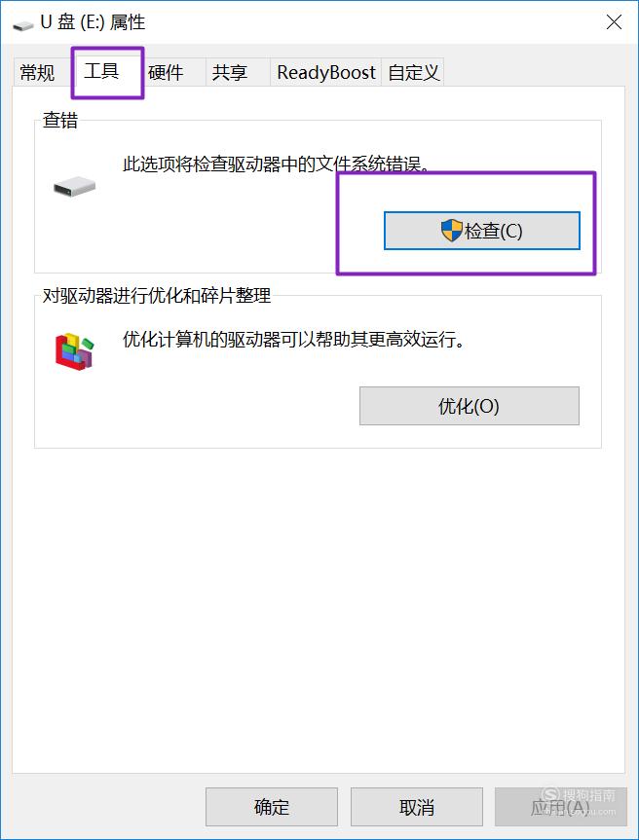Switch to the 自定义 tab

coord(413,72)
